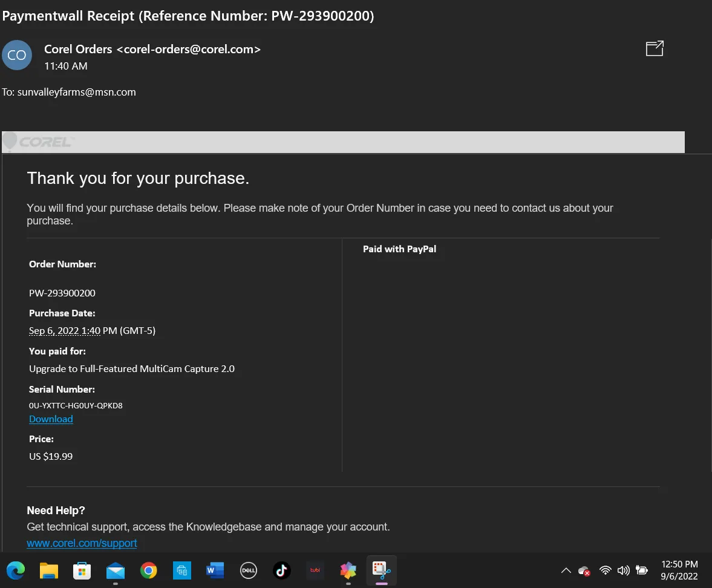This screenshot has height=588, width=712.
Task: Check battery status tray icon
Action: click(642, 570)
